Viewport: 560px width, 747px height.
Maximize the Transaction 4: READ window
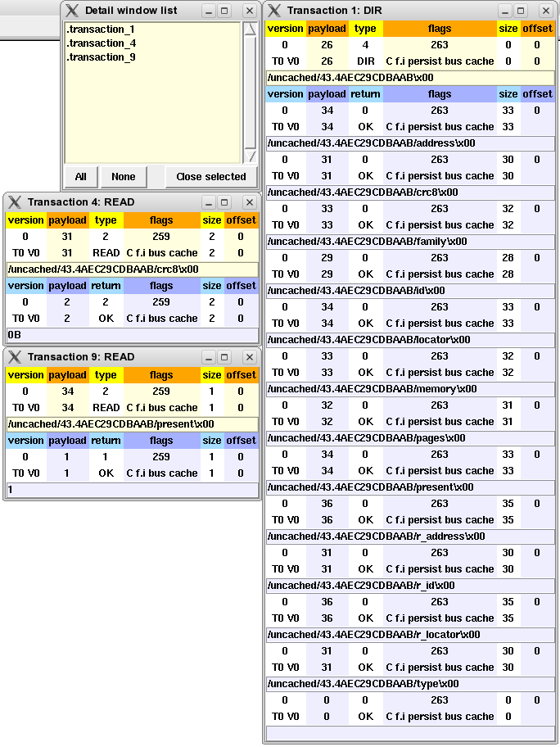[224, 202]
